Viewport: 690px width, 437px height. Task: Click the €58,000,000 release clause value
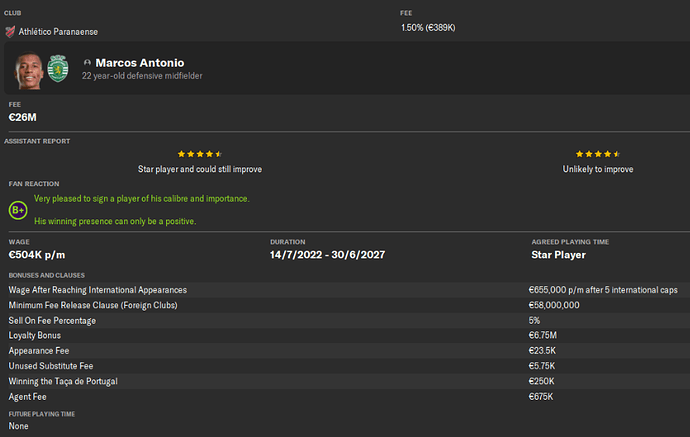(554, 305)
